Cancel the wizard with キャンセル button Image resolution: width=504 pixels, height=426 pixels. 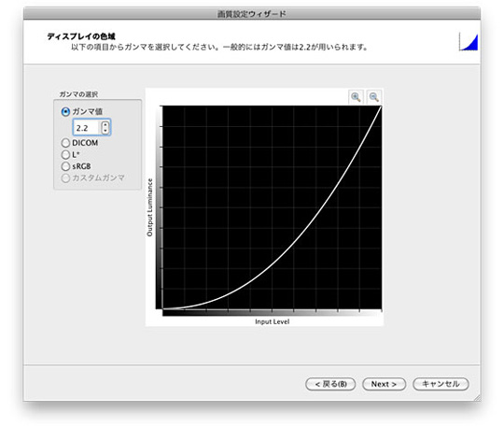441,384
